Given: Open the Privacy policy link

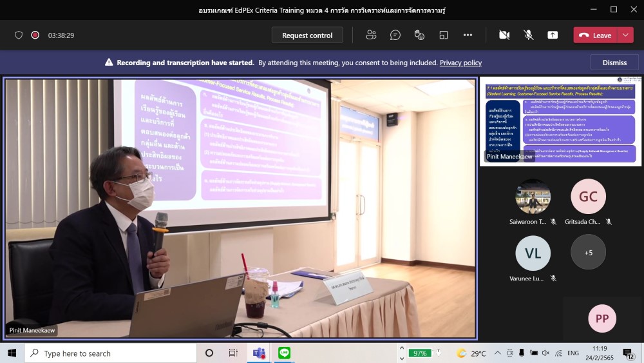Looking at the screenshot, I should [460, 63].
